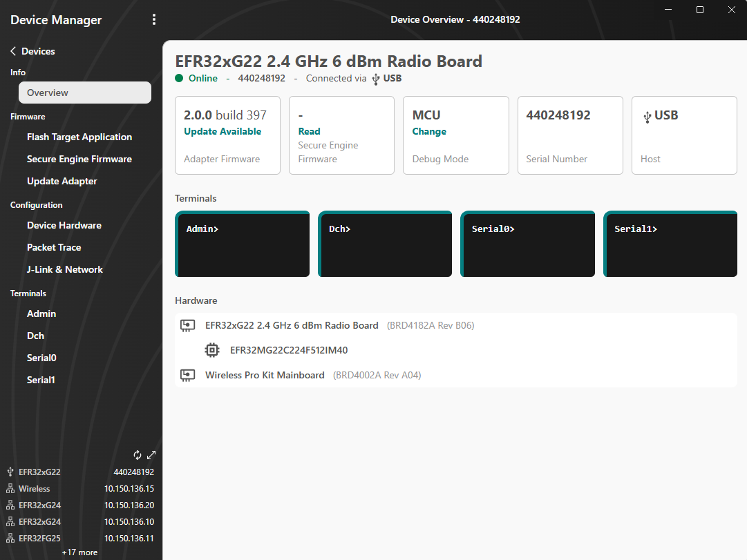This screenshot has height=560, width=747.
Task: Open the Admin> terminal card
Action: (x=242, y=244)
